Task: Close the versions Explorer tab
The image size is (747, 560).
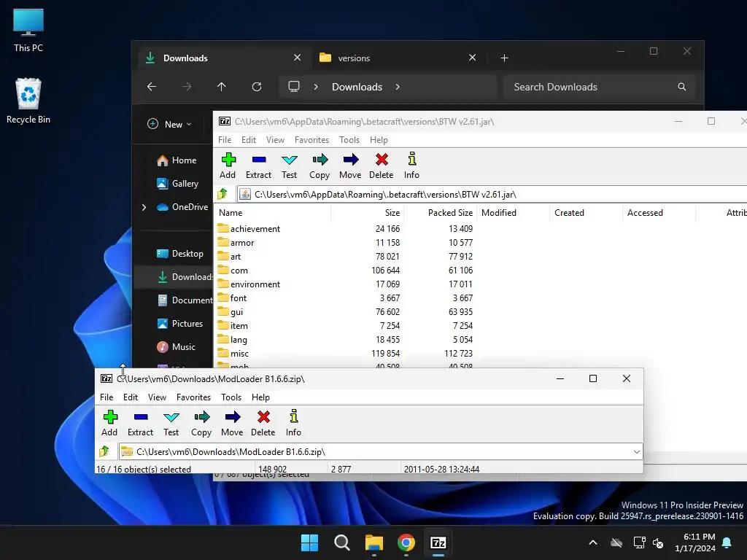Action: pos(472,58)
